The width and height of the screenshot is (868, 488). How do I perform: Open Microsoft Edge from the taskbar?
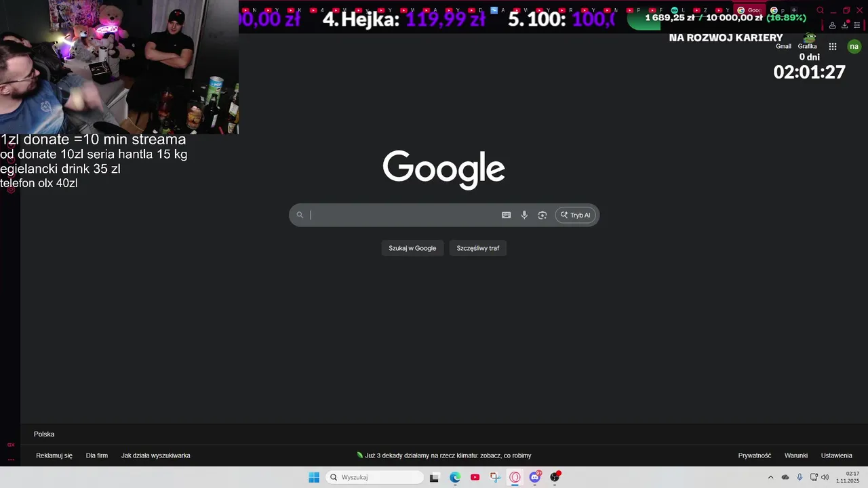[x=455, y=477]
